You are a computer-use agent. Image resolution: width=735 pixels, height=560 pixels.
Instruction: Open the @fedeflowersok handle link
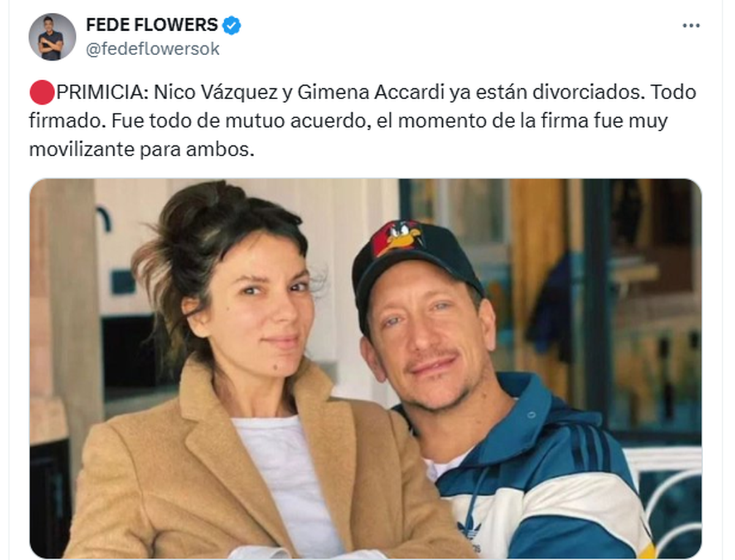pyautogui.click(x=153, y=49)
